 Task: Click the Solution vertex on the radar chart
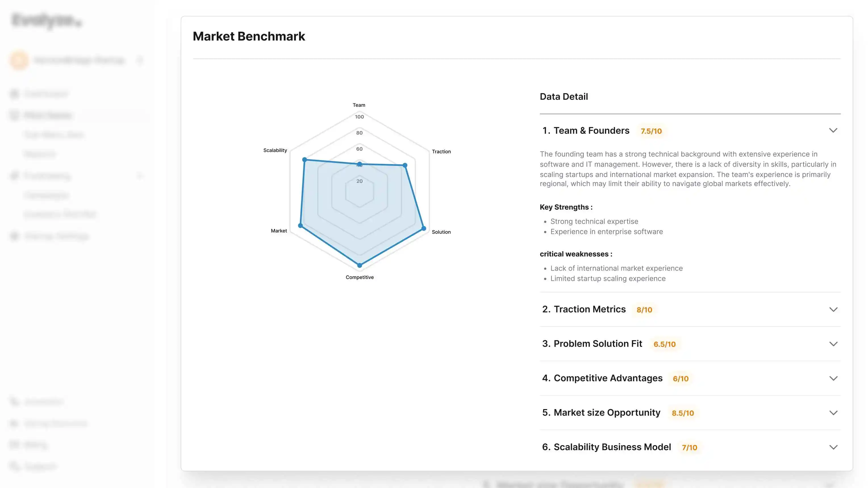pyautogui.click(x=423, y=228)
